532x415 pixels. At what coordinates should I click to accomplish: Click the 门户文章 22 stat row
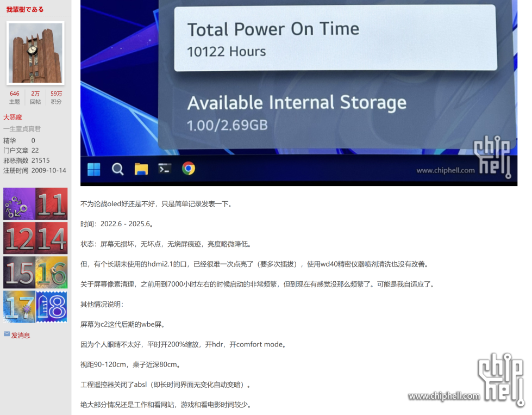(x=21, y=151)
